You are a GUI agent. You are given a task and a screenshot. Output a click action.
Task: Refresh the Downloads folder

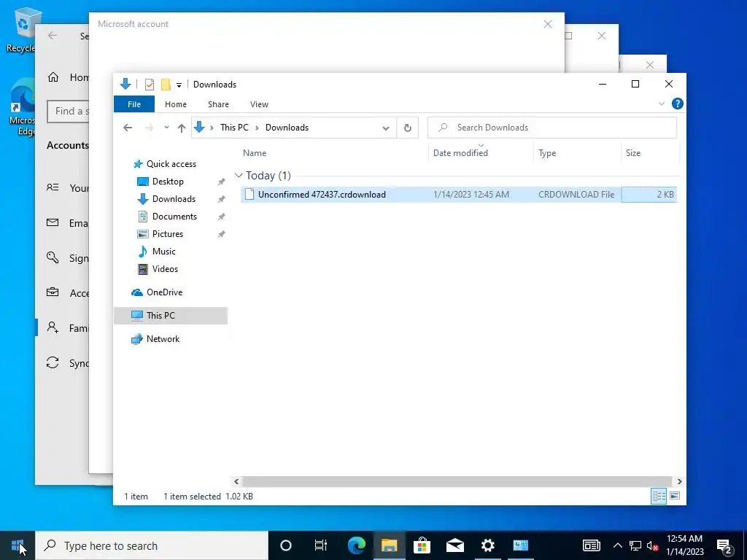coord(407,128)
